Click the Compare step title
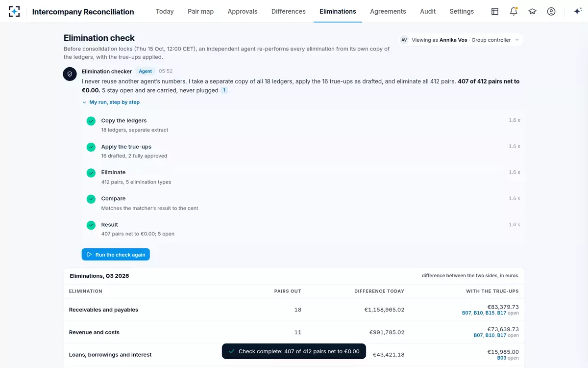Image resolution: width=588 pixels, height=368 pixels. (x=113, y=198)
